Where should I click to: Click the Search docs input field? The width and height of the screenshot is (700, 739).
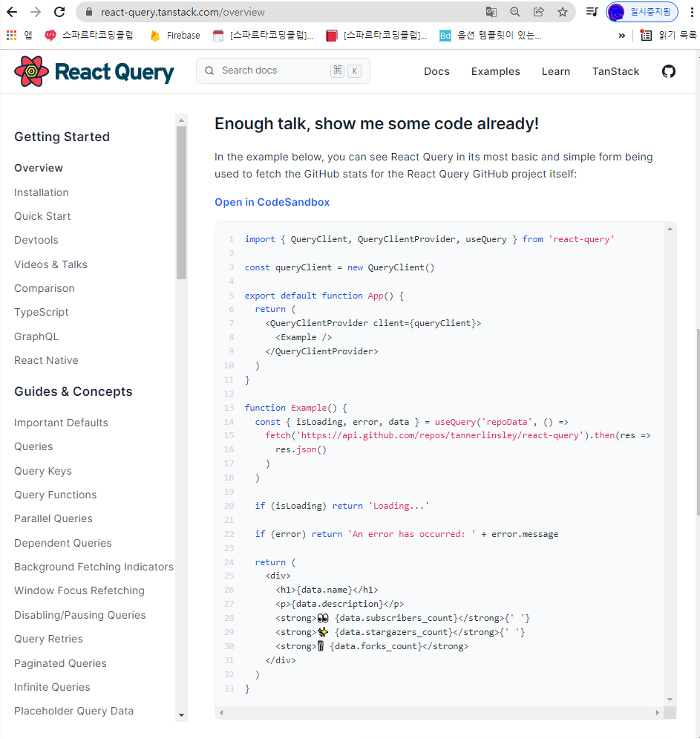click(283, 71)
